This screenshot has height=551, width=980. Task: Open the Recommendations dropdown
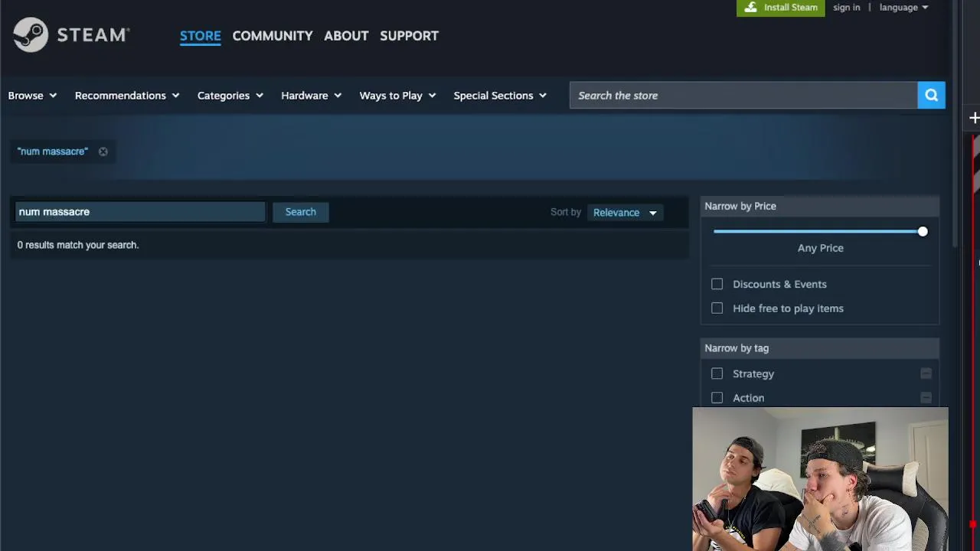(x=127, y=96)
